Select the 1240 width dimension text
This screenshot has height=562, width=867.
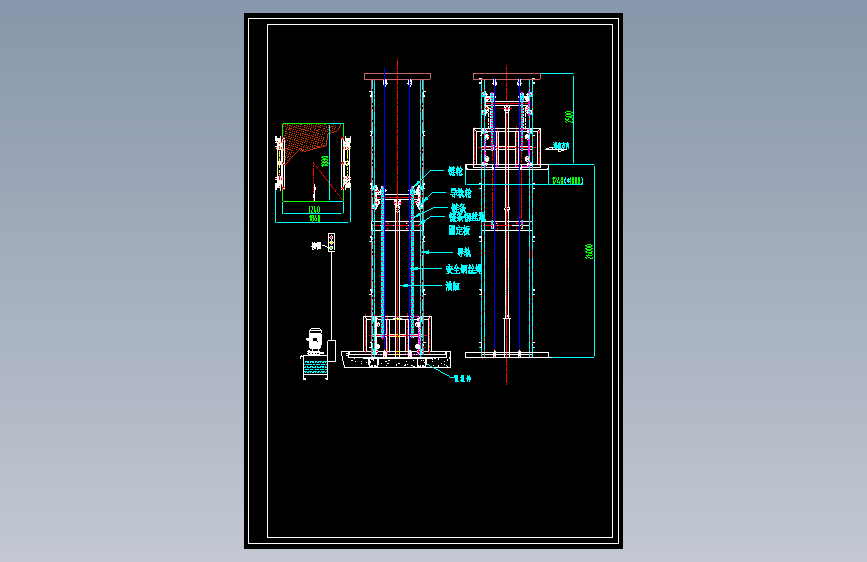click(314, 209)
